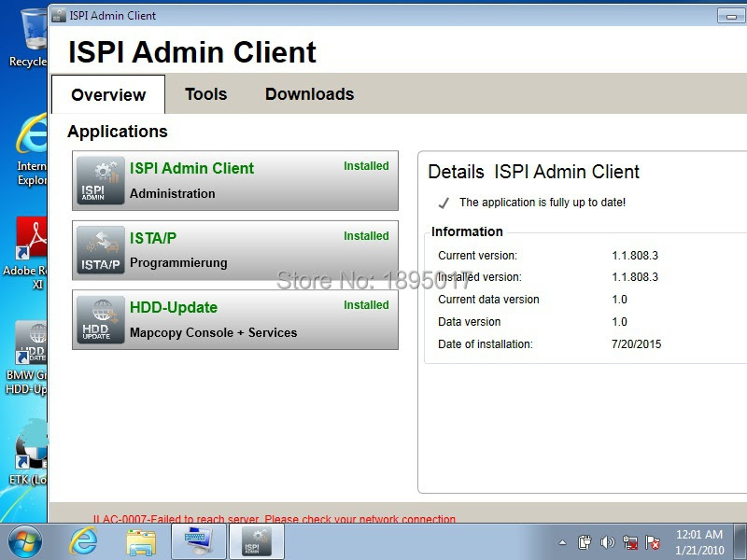This screenshot has height=560, width=747.
Task: Click the Details ISPI Admin Client heading
Action: 533,172
